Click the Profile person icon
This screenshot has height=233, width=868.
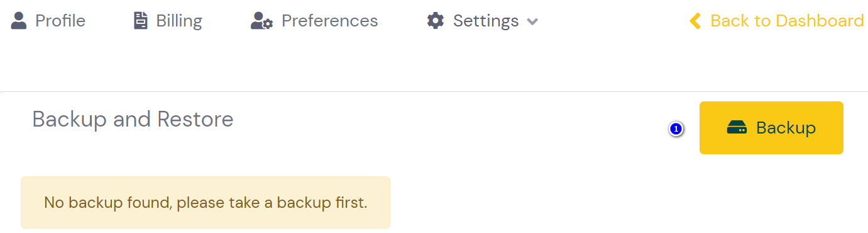click(x=19, y=21)
